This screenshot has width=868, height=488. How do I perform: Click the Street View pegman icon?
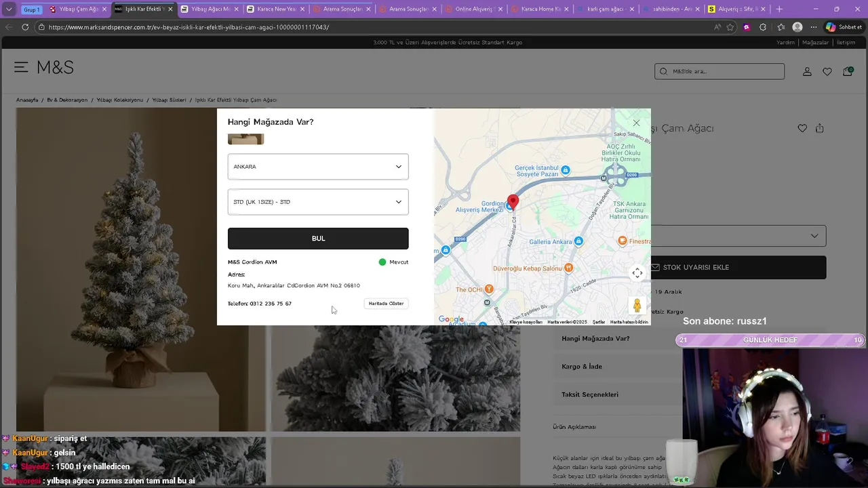637,306
